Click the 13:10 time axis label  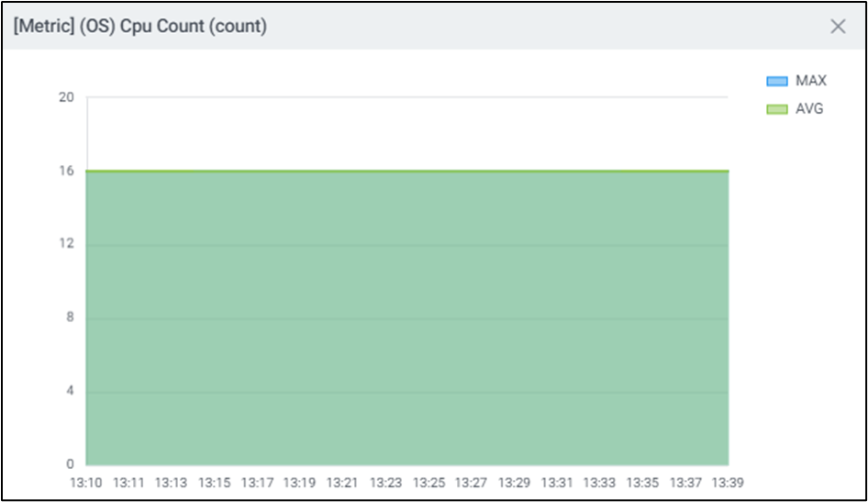click(86, 482)
